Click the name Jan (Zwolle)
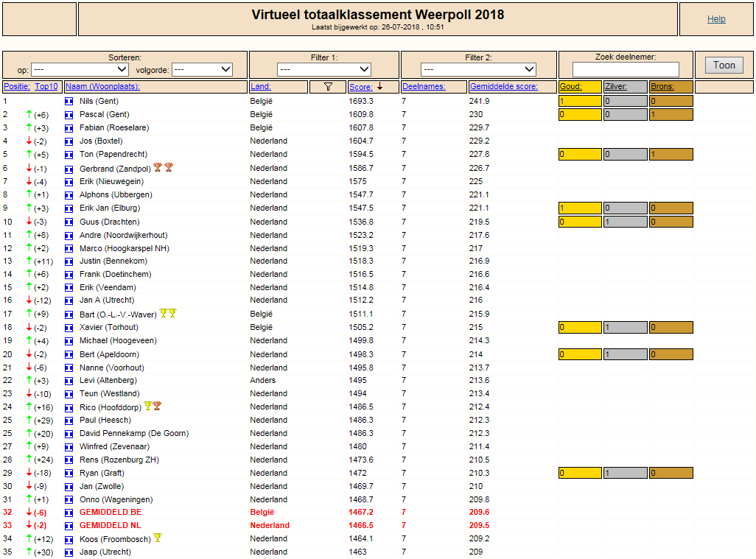The width and height of the screenshot is (756, 559). tap(102, 487)
